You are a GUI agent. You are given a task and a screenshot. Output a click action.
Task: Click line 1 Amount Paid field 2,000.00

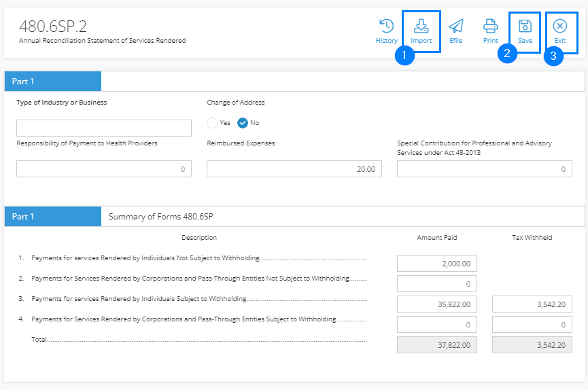tap(437, 263)
